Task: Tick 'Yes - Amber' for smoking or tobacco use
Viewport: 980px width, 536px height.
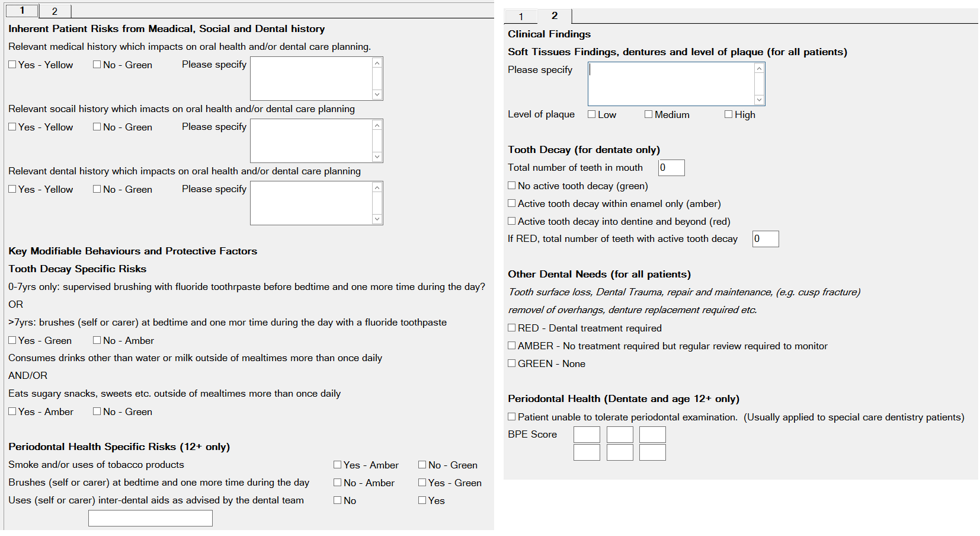Action: [x=338, y=465]
